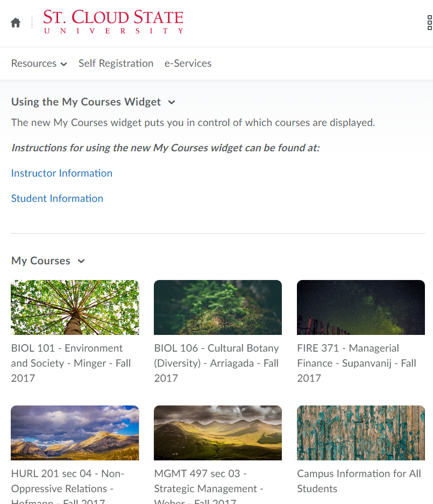The width and height of the screenshot is (433, 504).
Task: Select Self Registration in the navigation bar
Action: (116, 63)
